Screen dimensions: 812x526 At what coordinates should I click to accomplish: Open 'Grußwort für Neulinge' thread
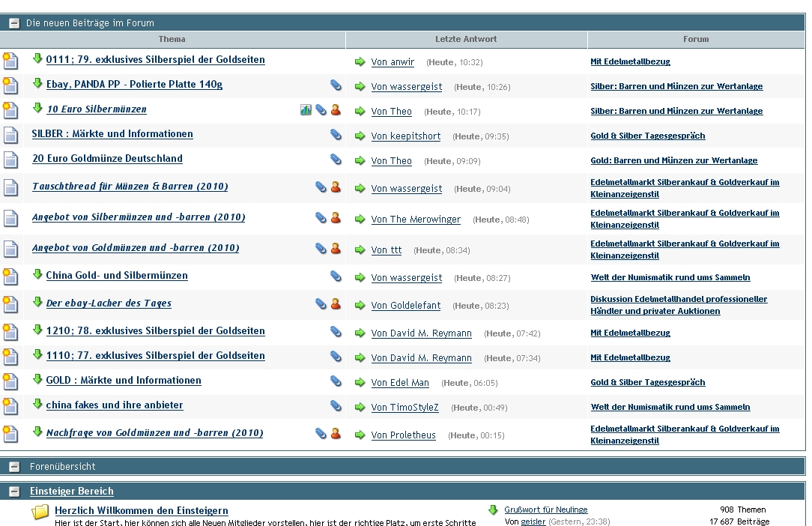click(546, 510)
